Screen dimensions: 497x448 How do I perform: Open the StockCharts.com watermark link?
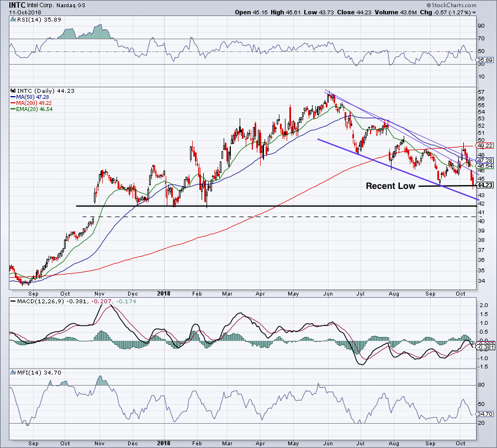(451, 5)
